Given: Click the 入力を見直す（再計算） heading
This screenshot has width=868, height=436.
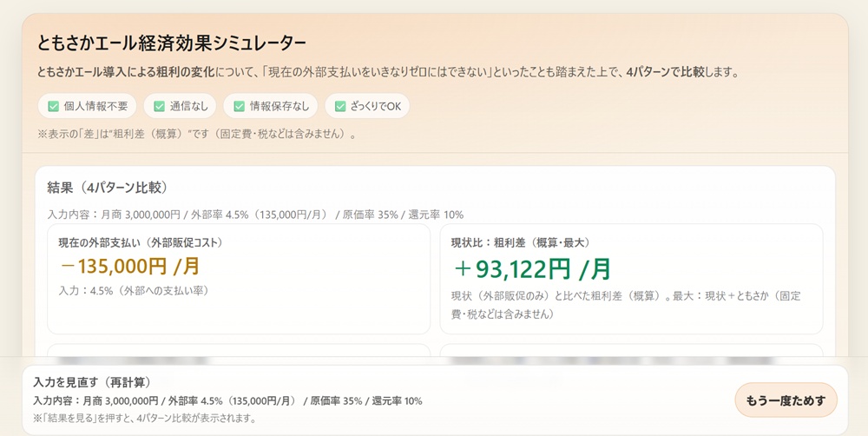Looking at the screenshot, I should click(93, 382).
